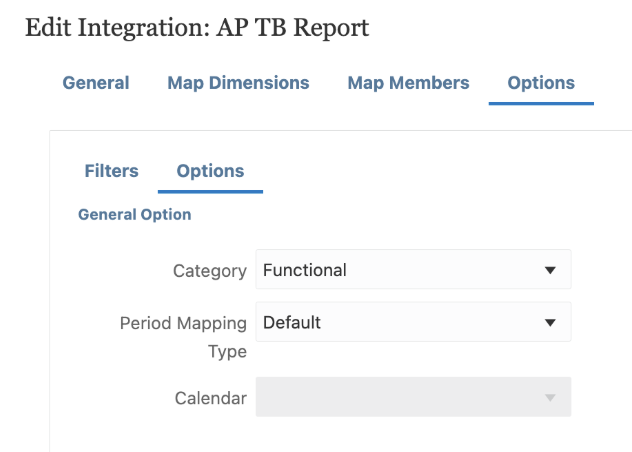
Task: Click the greyed Calendar dropdown arrow
Action: click(549, 398)
